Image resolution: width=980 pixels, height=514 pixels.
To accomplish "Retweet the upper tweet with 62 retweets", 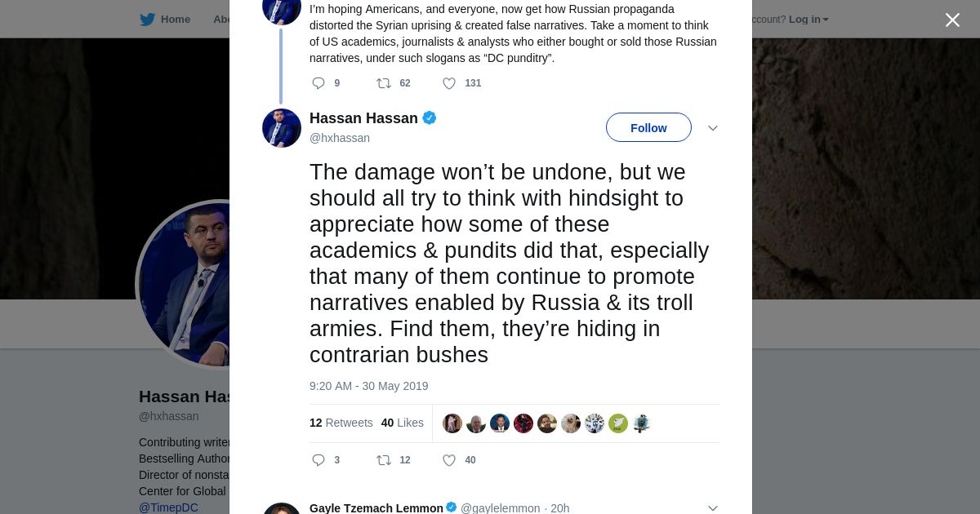I will click(384, 83).
